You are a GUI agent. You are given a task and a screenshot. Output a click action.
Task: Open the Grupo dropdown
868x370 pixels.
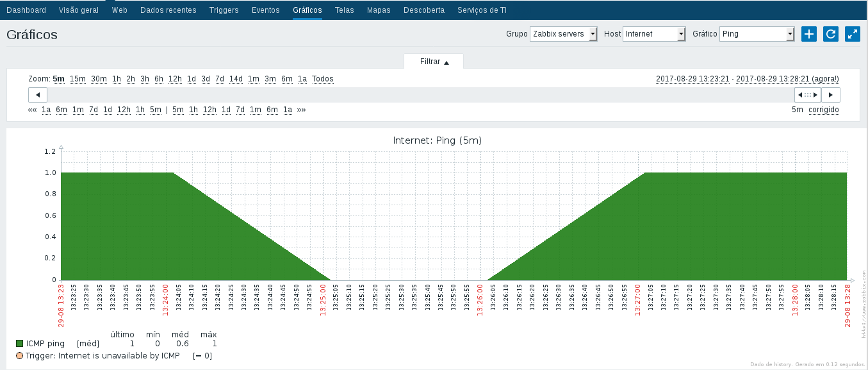tap(563, 34)
